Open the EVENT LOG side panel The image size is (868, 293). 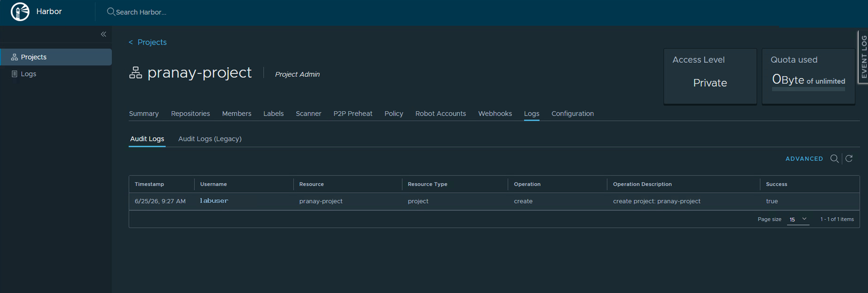(x=863, y=57)
